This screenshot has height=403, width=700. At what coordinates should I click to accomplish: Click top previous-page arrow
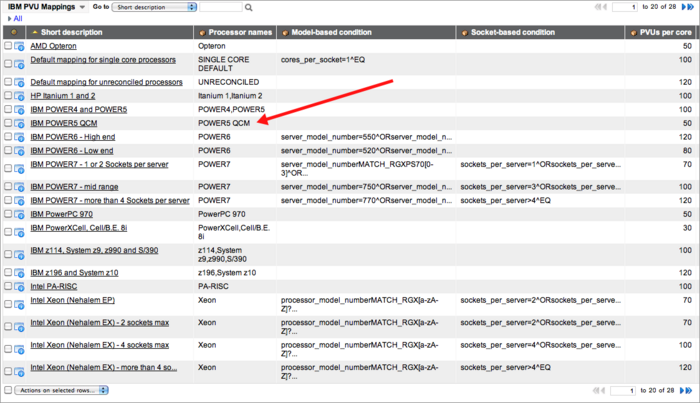tap(605, 7)
